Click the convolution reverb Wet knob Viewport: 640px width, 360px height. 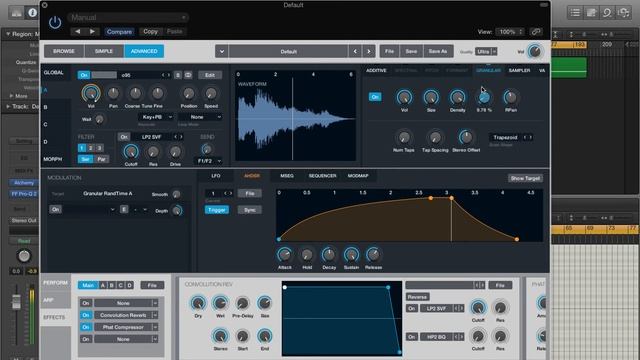pyautogui.click(x=220, y=303)
